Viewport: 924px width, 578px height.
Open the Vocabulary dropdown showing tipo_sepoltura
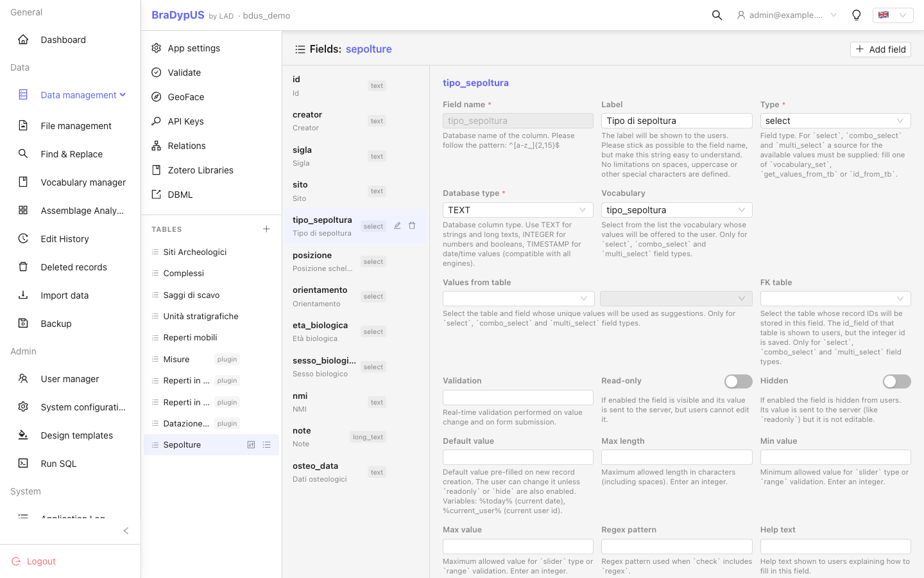676,210
